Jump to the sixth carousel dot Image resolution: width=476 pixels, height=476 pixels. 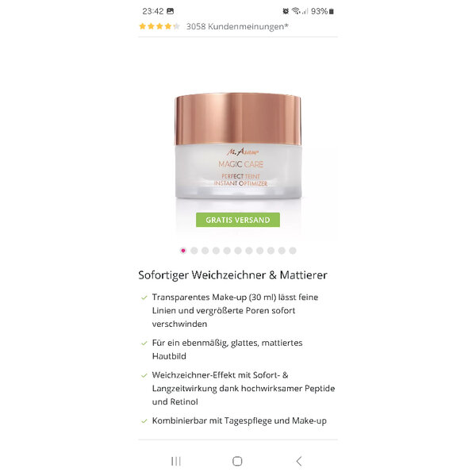[238, 251]
